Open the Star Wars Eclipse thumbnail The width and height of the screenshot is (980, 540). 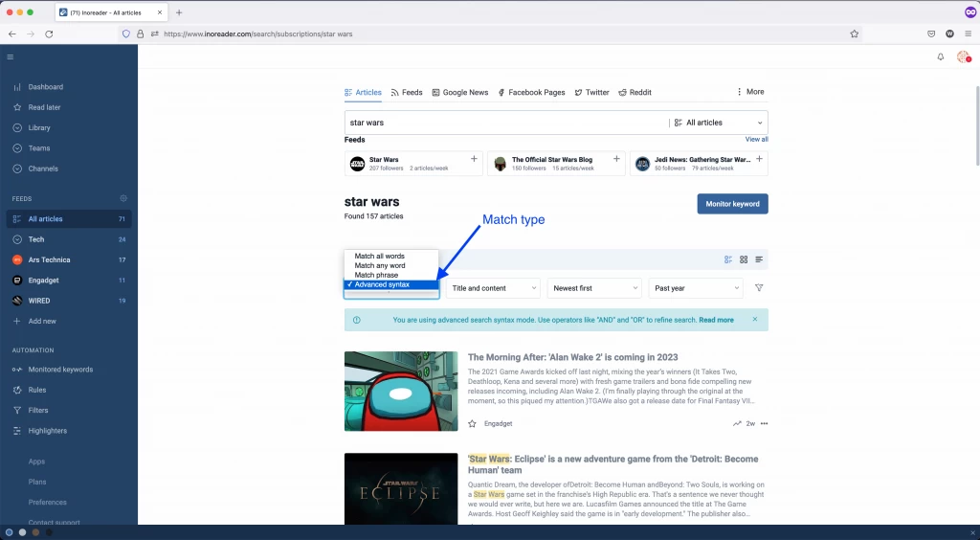pos(401,488)
